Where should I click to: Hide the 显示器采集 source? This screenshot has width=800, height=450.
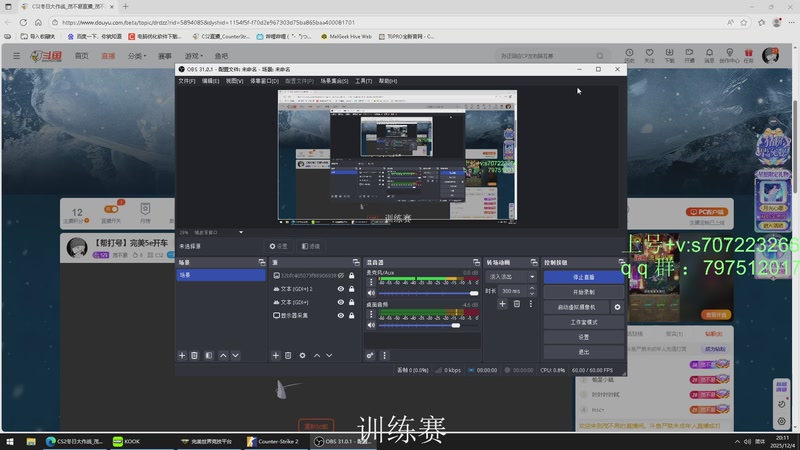click(x=340, y=315)
